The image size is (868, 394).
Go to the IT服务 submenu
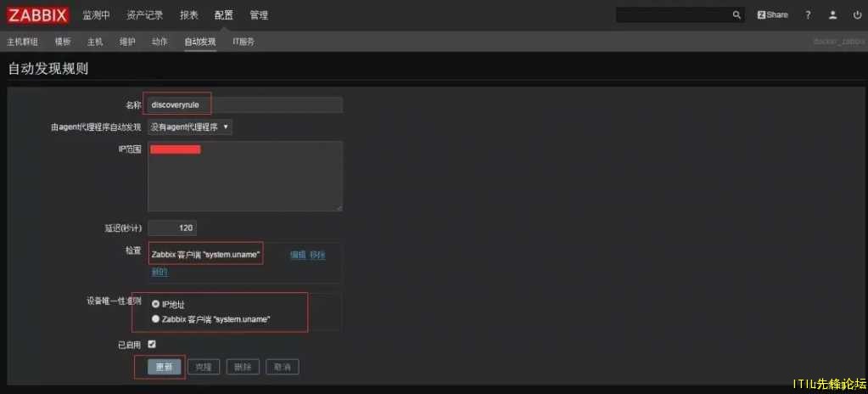tap(244, 42)
